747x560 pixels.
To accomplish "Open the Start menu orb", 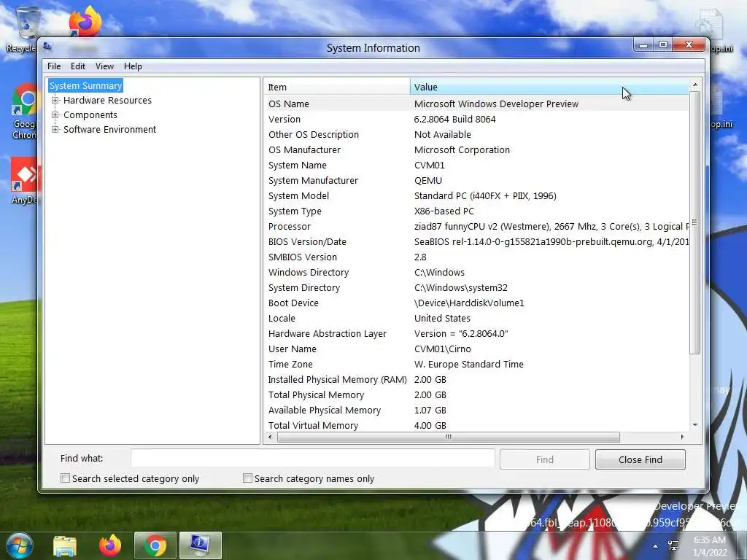I will point(19,545).
